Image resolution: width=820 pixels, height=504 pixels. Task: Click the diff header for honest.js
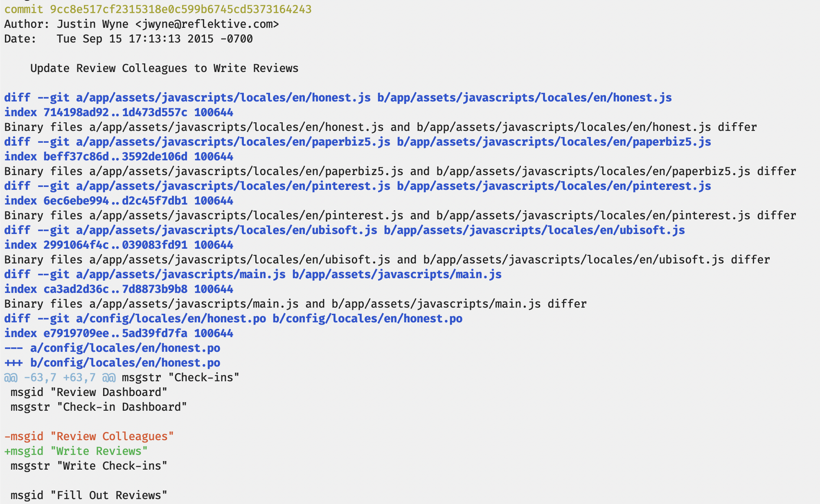coord(338,98)
